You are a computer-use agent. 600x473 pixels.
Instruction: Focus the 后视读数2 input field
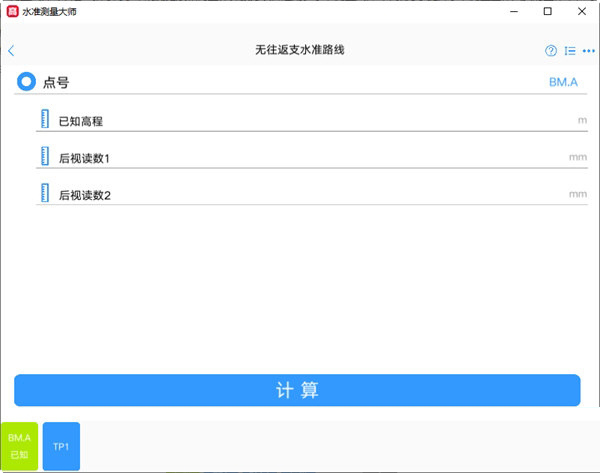point(312,194)
